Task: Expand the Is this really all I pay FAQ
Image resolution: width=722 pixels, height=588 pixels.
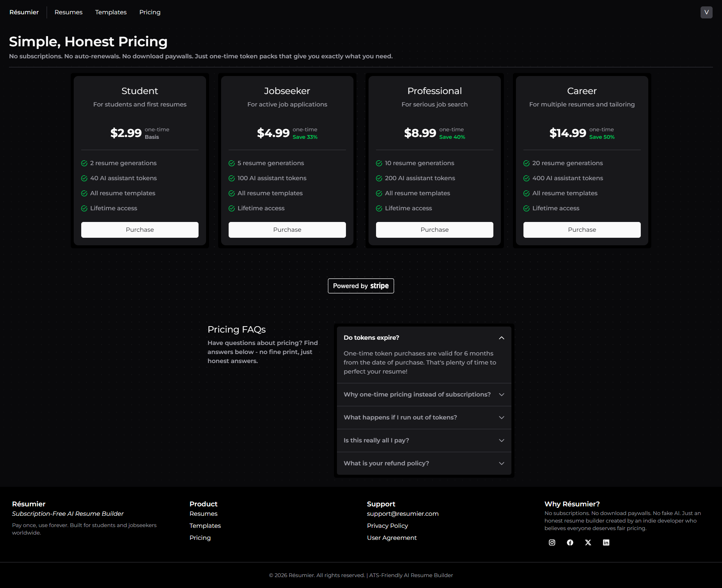Action: coord(423,440)
